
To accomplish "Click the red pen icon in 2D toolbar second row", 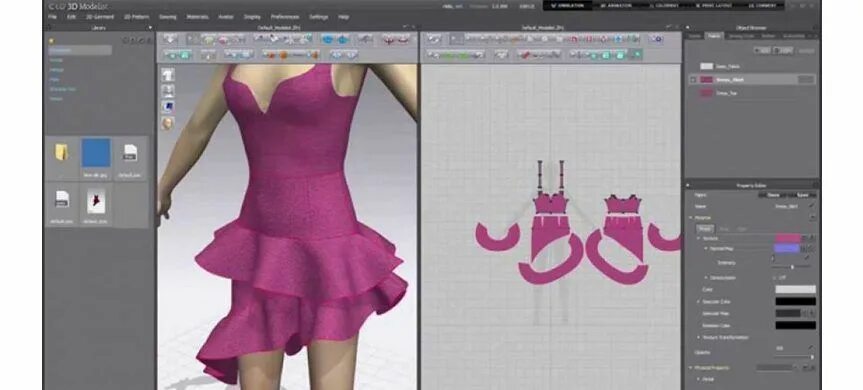I will coord(526,54).
